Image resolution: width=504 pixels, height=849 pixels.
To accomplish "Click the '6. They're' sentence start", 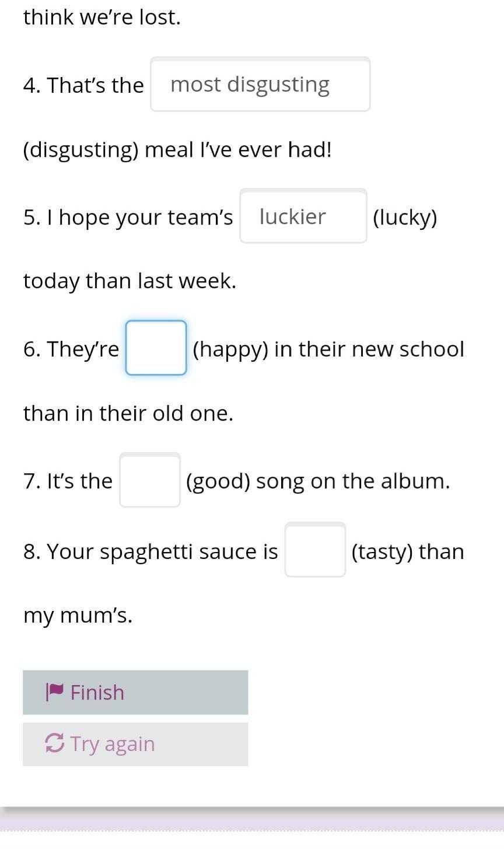I will tap(71, 349).
